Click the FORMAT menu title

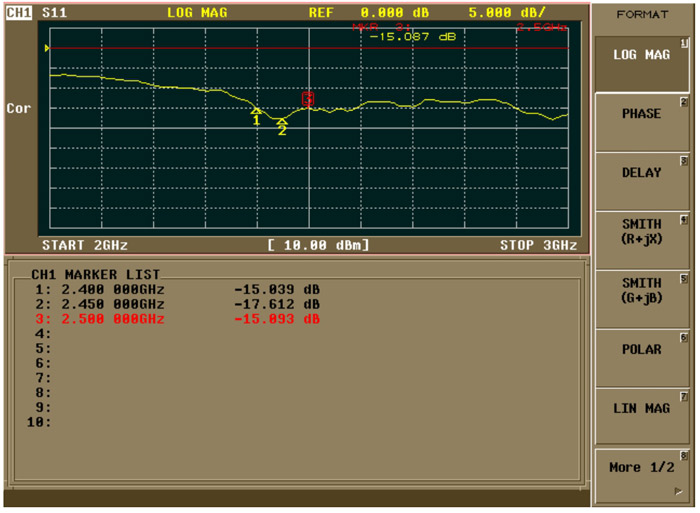(x=642, y=14)
